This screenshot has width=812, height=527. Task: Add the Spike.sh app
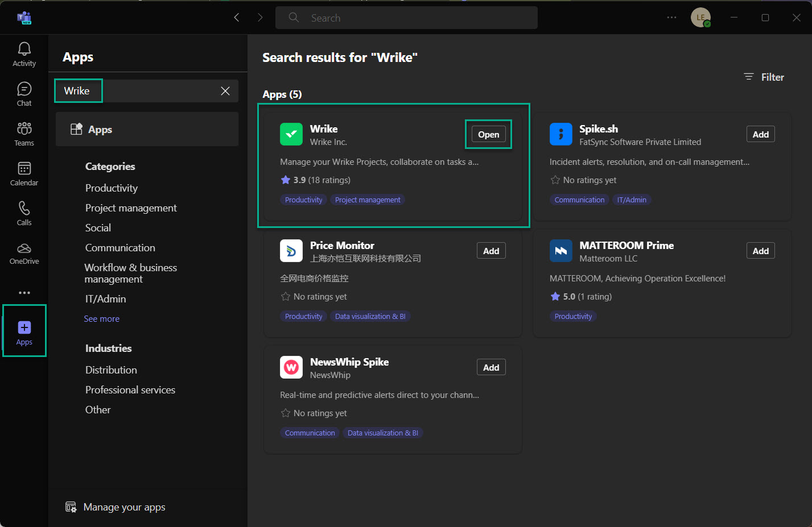[x=760, y=135]
